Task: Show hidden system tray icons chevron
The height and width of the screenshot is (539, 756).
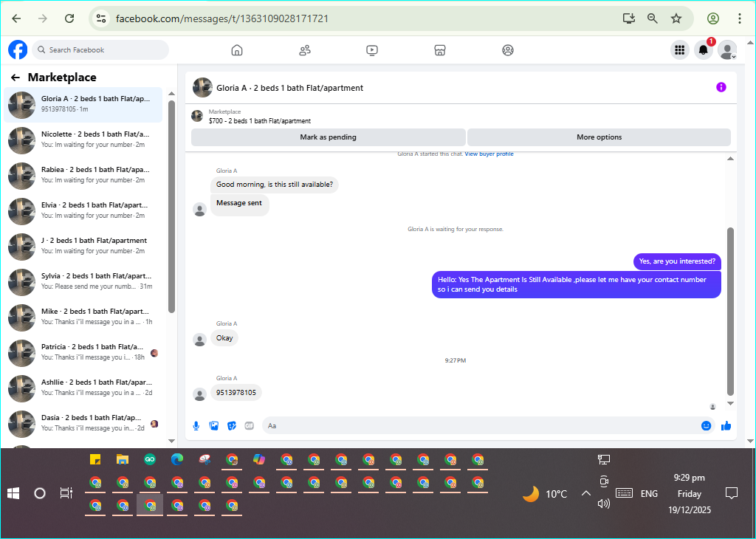Action: click(585, 493)
